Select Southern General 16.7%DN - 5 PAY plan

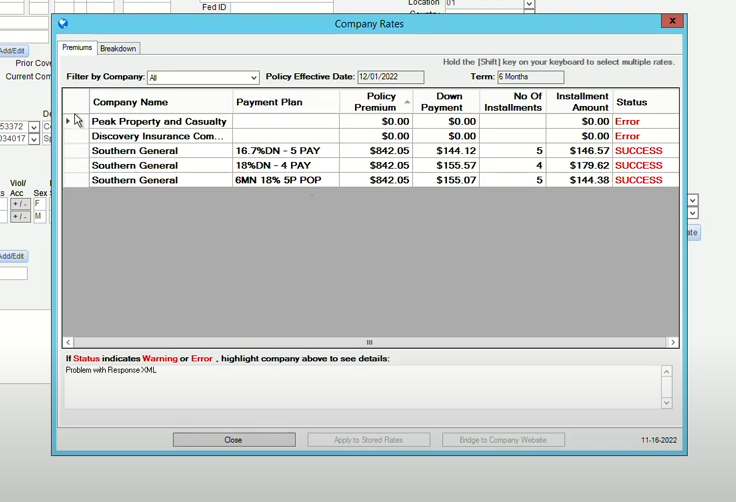pos(371,151)
